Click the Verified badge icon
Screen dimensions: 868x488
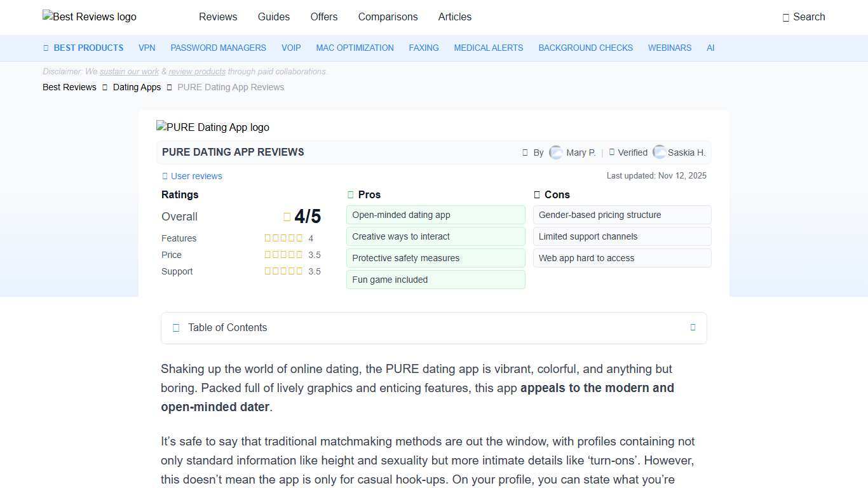(611, 152)
